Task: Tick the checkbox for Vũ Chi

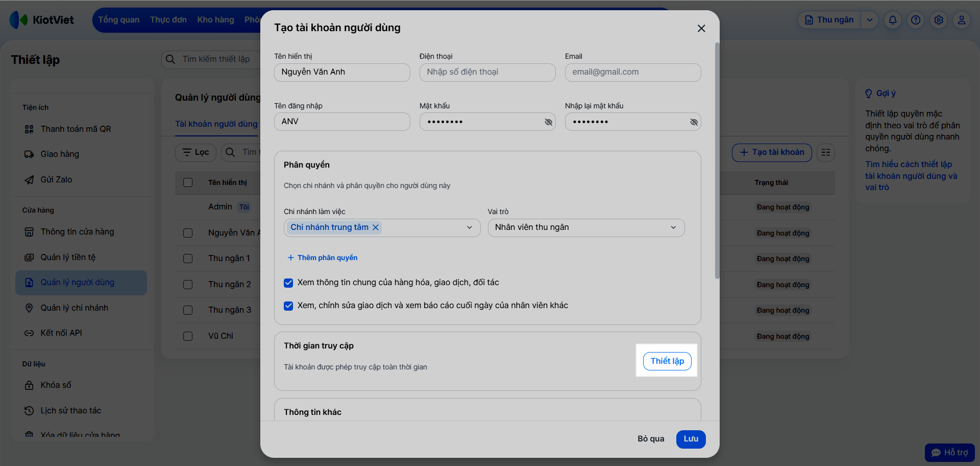Action: point(188,336)
